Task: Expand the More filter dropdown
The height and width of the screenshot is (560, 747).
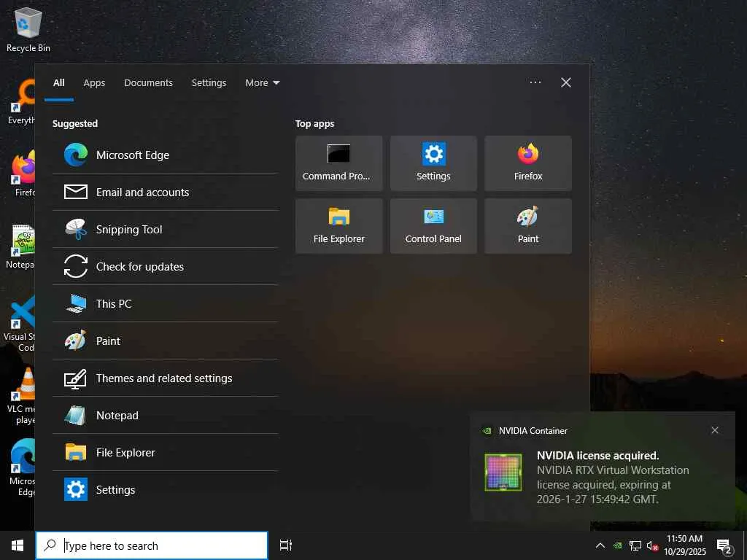Action: pos(262,83)
